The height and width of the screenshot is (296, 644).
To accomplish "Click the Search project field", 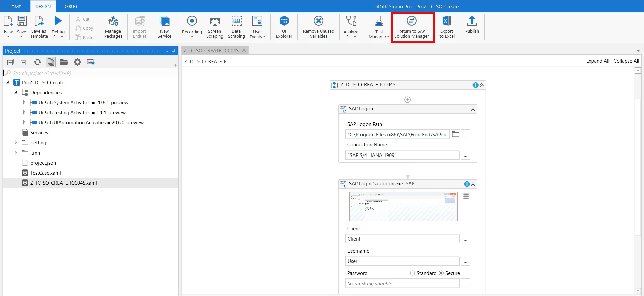I will point(91,73).
